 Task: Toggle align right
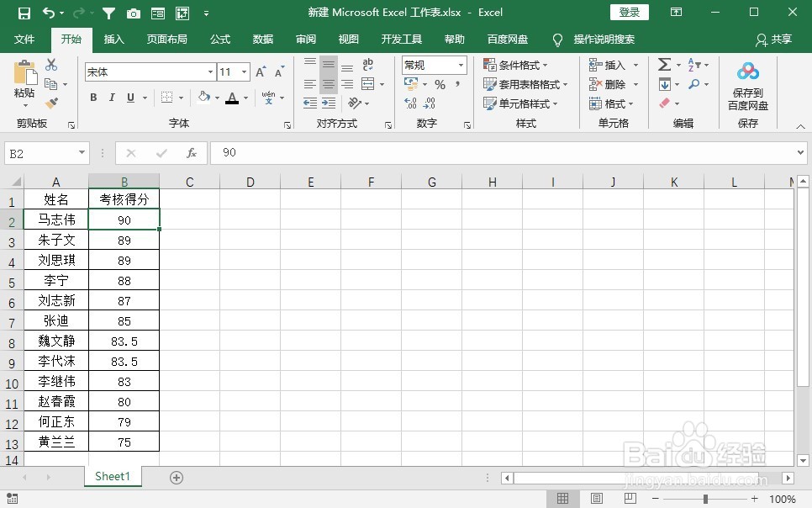point(347,84)
